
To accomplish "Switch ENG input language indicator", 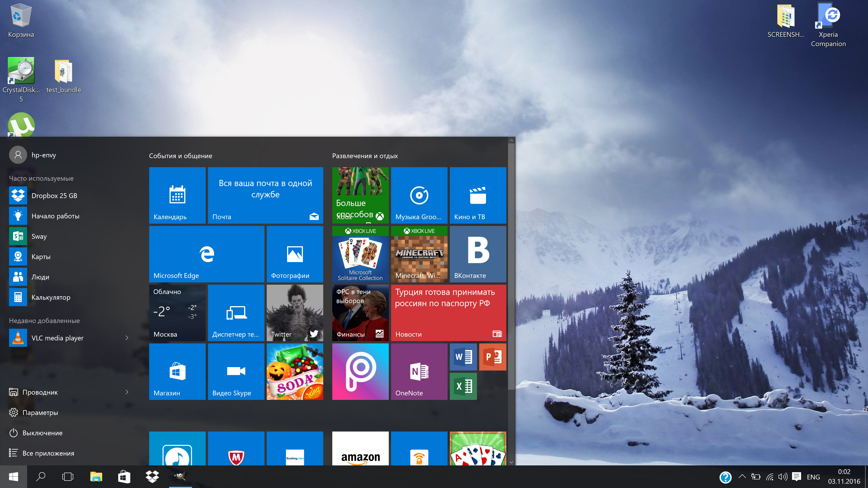I will point(813,477).
